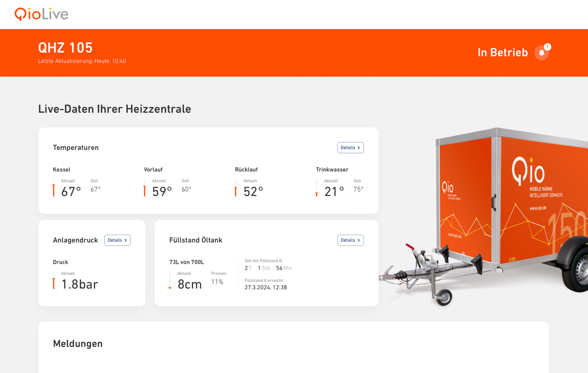Toggle the In Betrieb operating status
Screen dimensions: 588x373
pos(502,52)
